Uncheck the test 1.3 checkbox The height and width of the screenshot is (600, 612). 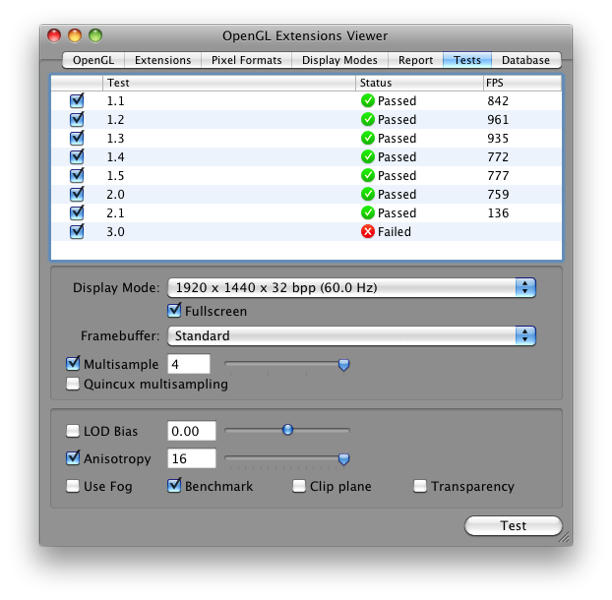77,138
